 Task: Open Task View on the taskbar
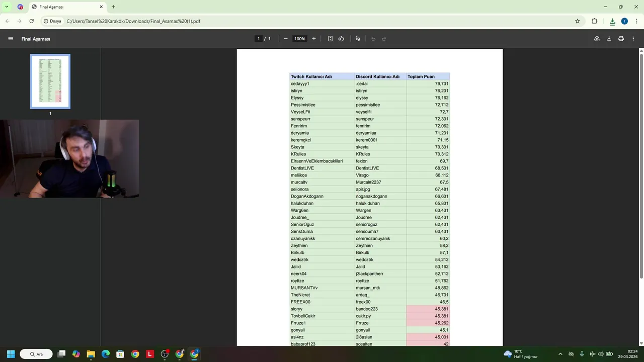(61, 354)
